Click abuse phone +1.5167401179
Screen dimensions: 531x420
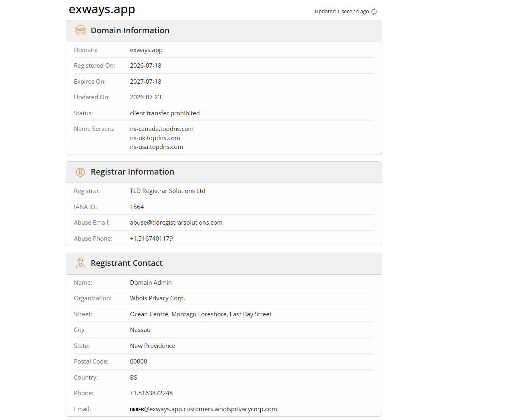(x=151, y=239)
